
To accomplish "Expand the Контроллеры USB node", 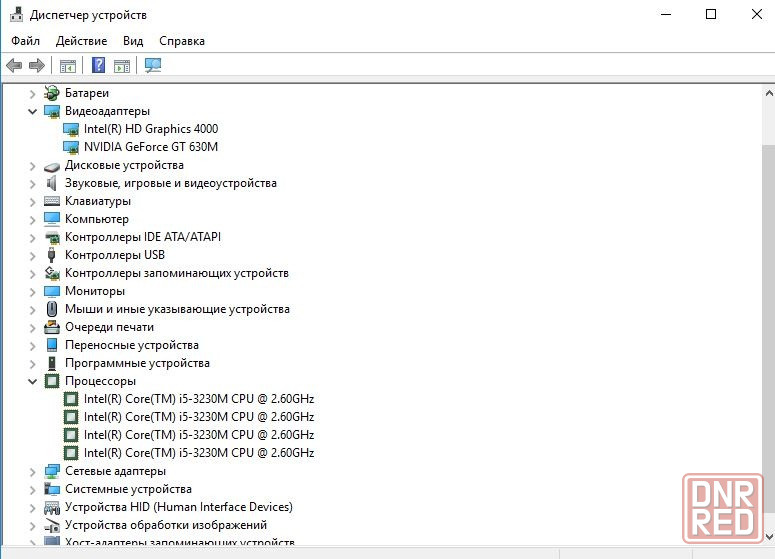I will point(33,255).
